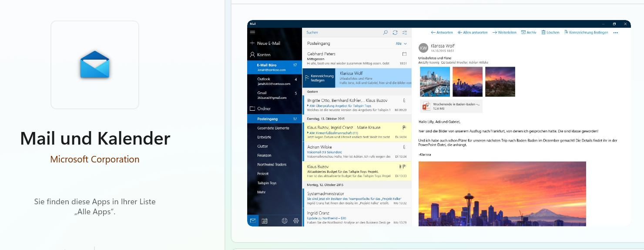Screen dimensions: 644x250
Task: Click the Gestern date group header
Action: (x=357, y=91)
